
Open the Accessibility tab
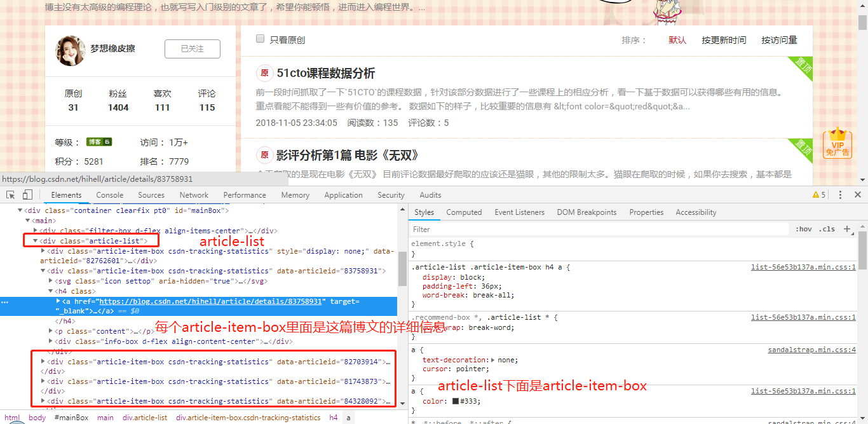point(696,212)
